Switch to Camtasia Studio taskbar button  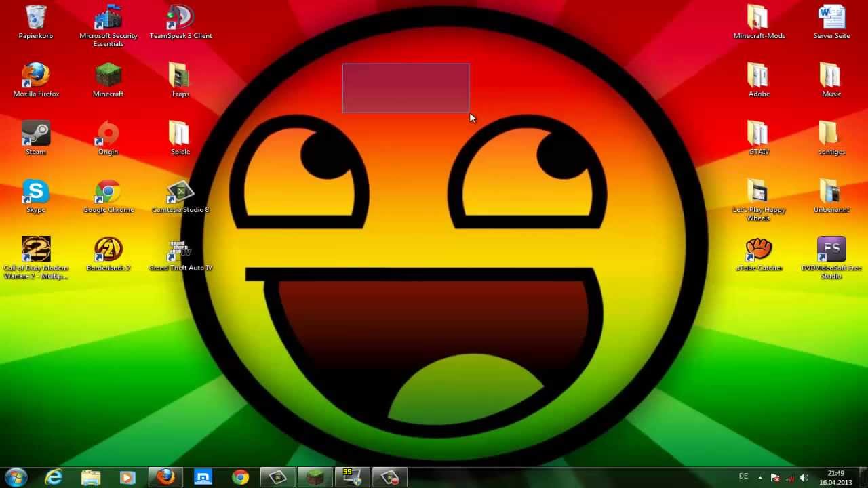[x=277, y=477]
